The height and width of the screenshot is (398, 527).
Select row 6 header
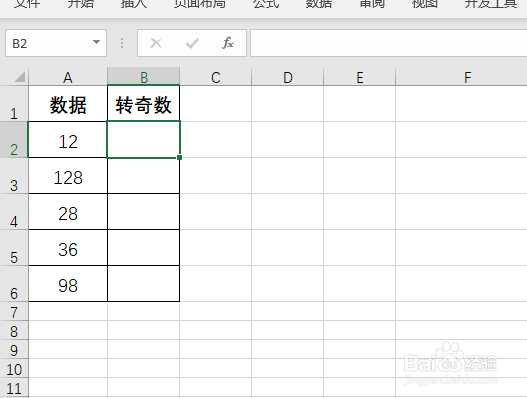tap(14, 284)
